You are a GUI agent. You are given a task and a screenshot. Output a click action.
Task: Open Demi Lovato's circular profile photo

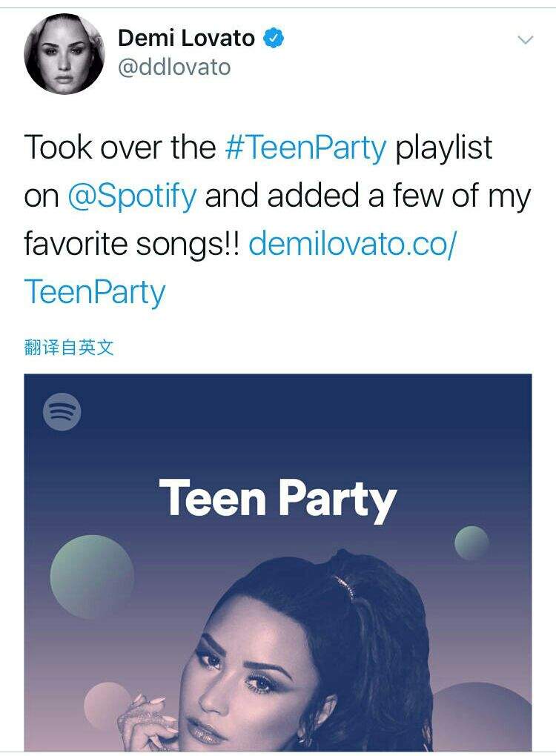[64, 53]
